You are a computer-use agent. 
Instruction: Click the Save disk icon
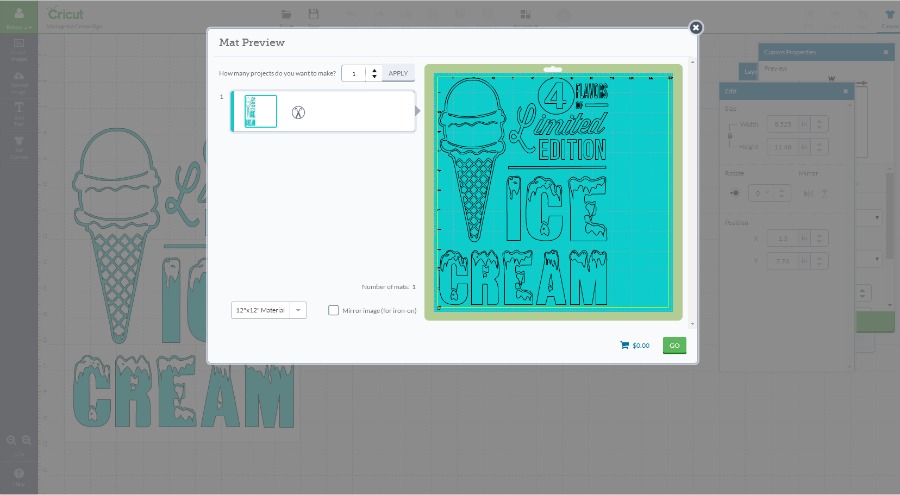click(x=313, y=14)
